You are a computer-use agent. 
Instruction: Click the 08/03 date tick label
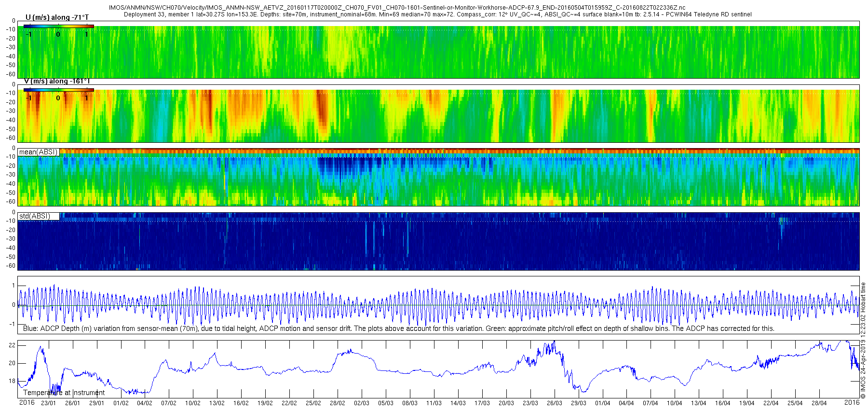coord(410,403)
